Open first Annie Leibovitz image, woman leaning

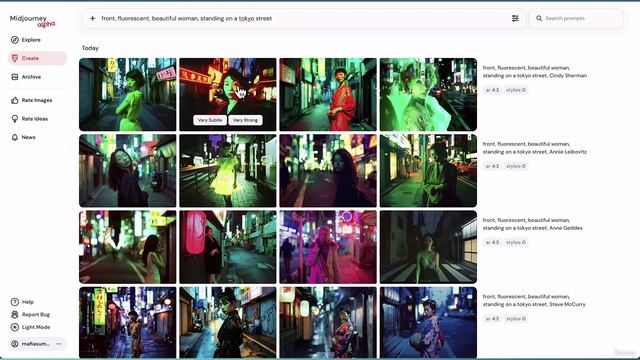point(128,171)
